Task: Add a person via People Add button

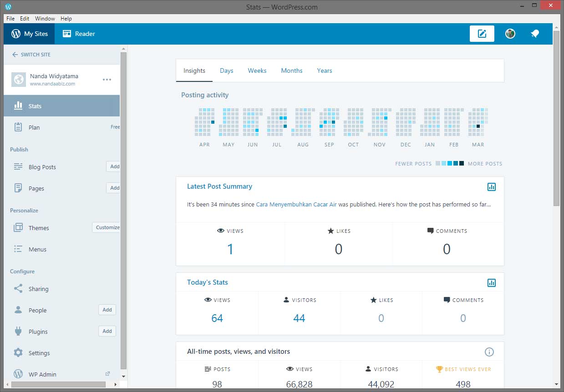Action: tap(107, 310)
